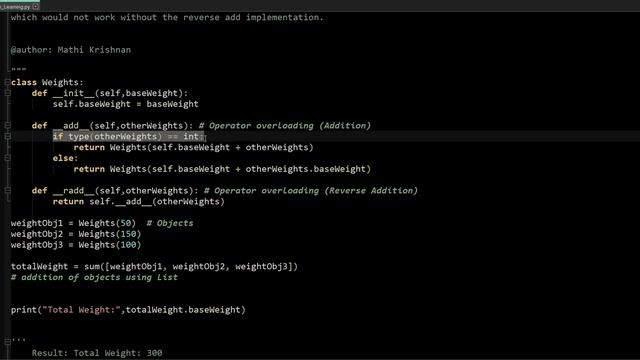Collapse the __add__ method fold marker
The image size is (640, 360).
pyautogui.click(x=8, y=126)
